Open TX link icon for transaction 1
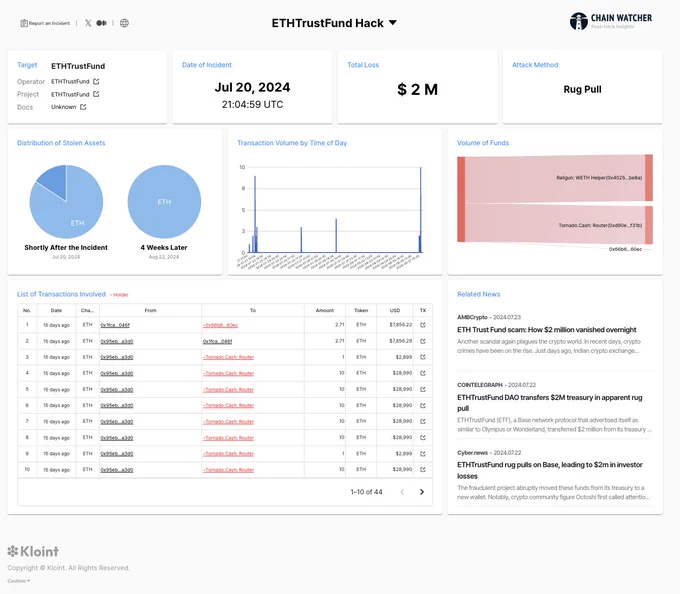This screenshot has height=594, width=680. (x=423, y=325)
